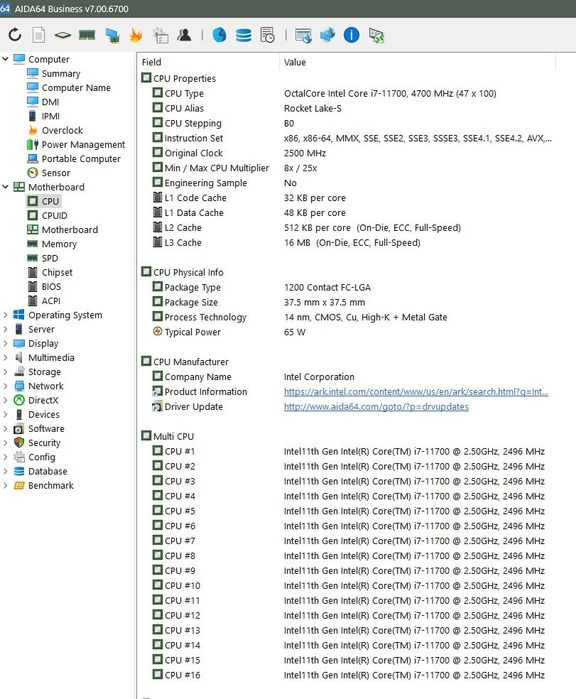Select the ACPI tree item
This screenshot has width=576, height=699.
[x=44, y=300]
